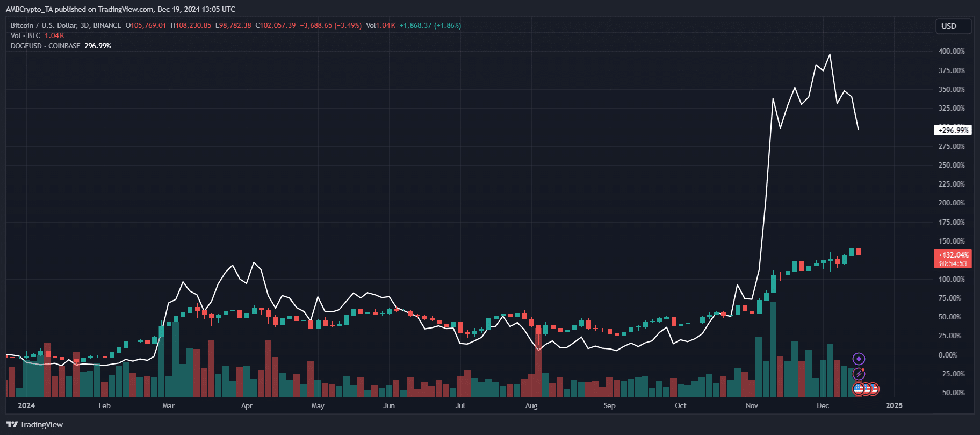Click the purple lightning bolt icon
This screenshot has height=435, width=980.
click(x=859, y=374)
